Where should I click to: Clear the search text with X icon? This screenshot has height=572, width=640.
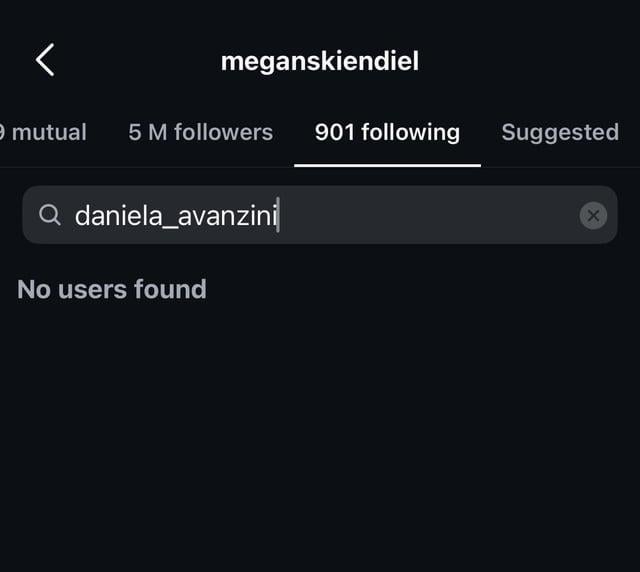click(593, 215)
